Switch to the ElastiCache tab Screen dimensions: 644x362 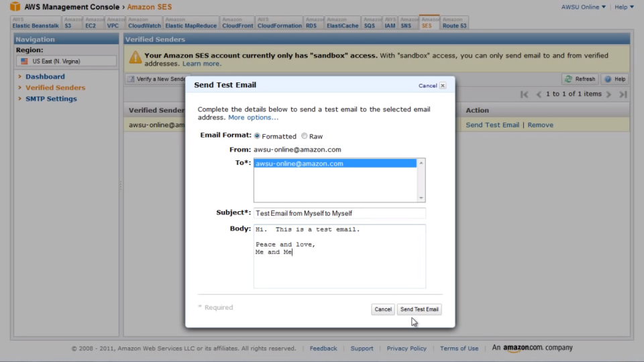(x=343, y=23)
